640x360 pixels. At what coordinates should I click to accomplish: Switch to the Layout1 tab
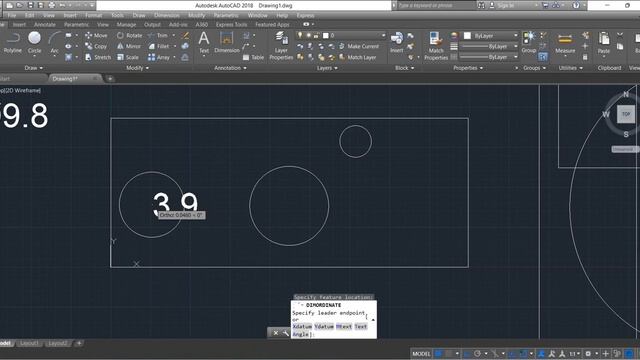coord(29,343)
